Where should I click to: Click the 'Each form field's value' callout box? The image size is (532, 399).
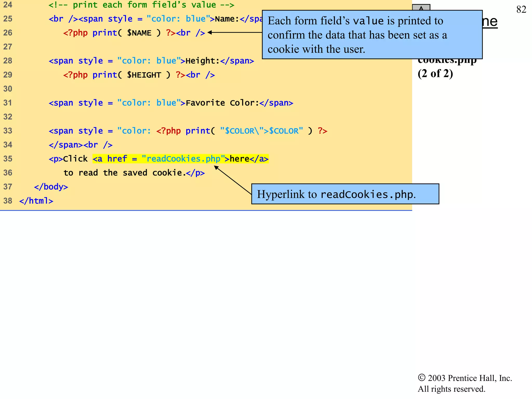click(372, 35)
